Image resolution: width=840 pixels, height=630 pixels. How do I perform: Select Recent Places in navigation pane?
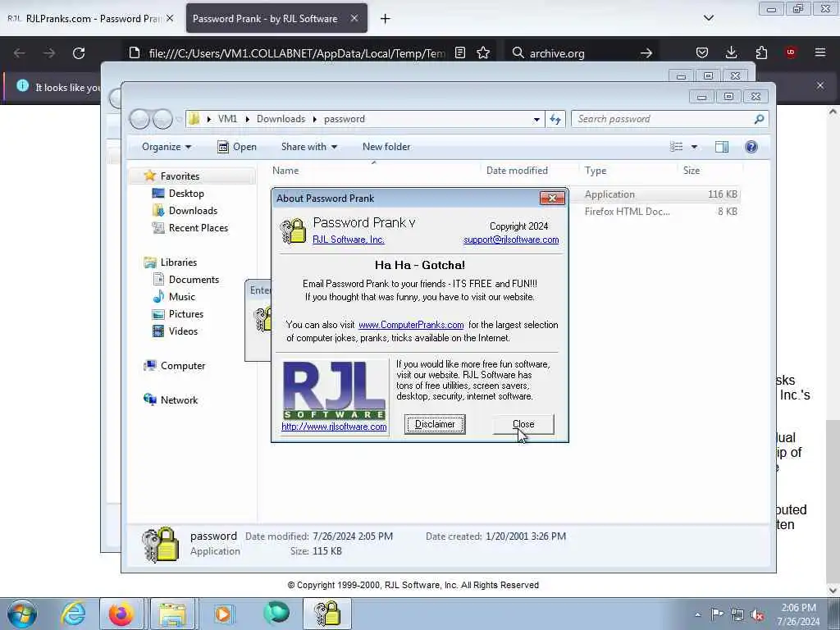pyautogui.click(x=199, y=228)
